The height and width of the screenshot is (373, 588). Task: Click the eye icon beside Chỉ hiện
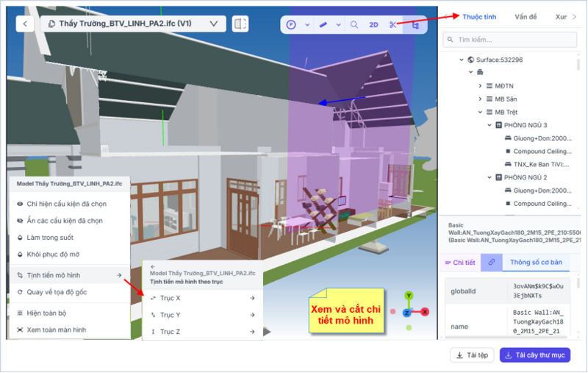point(20,204)
